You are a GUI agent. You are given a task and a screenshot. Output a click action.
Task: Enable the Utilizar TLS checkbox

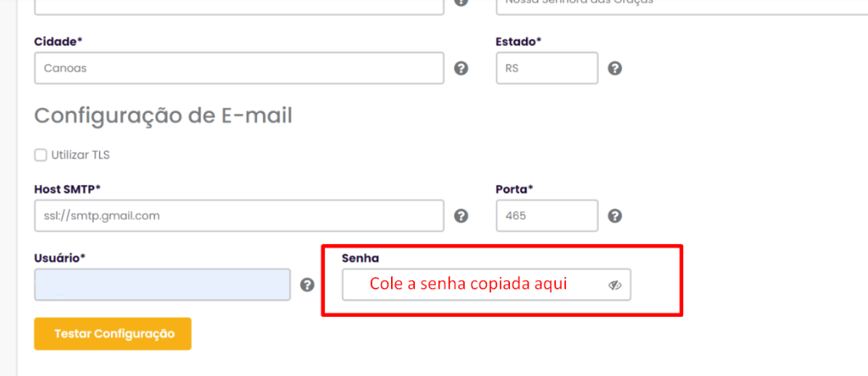[x=41, y=155]
